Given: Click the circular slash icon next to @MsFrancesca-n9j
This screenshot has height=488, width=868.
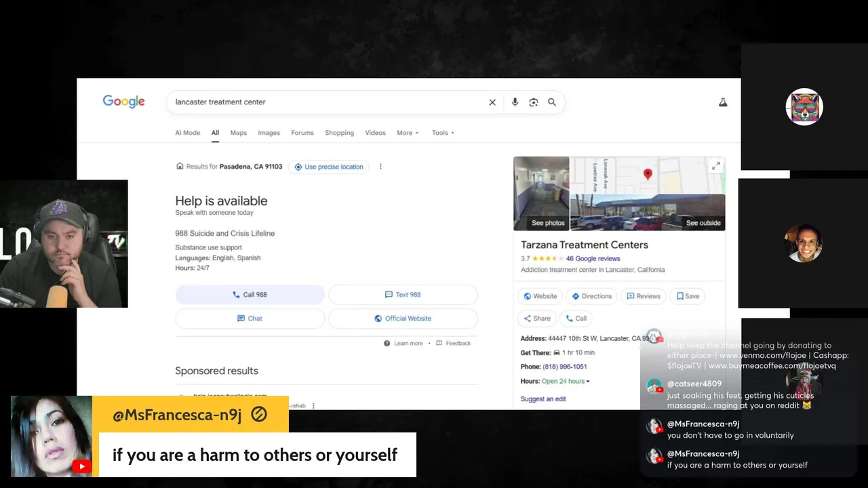Looking at the screenshot, I should pyautogui.click(x=259, y=414).
